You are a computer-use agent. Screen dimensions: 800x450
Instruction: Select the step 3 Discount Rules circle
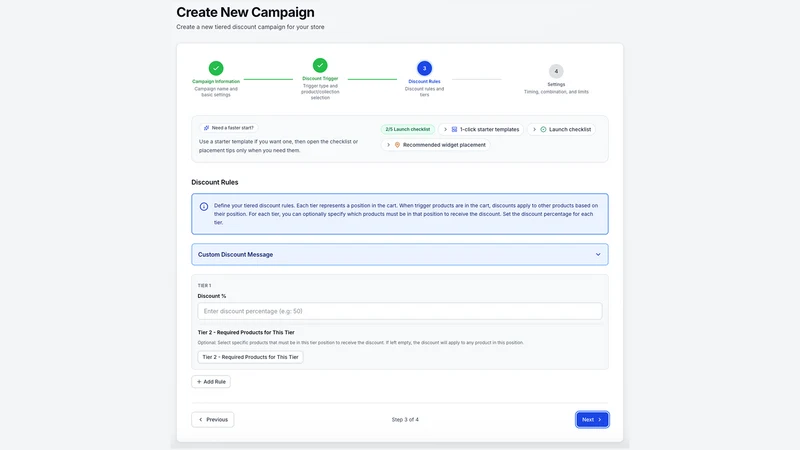pos(424,68)
